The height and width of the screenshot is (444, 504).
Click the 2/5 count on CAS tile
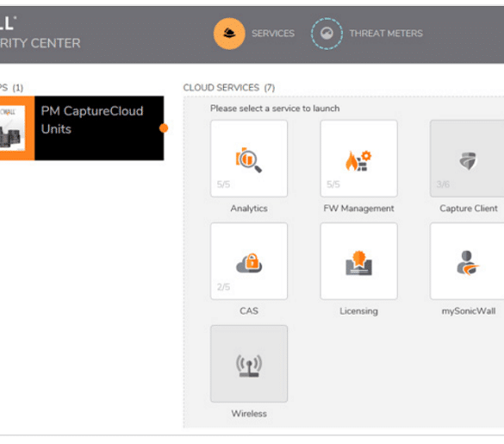tap(223, 287)
